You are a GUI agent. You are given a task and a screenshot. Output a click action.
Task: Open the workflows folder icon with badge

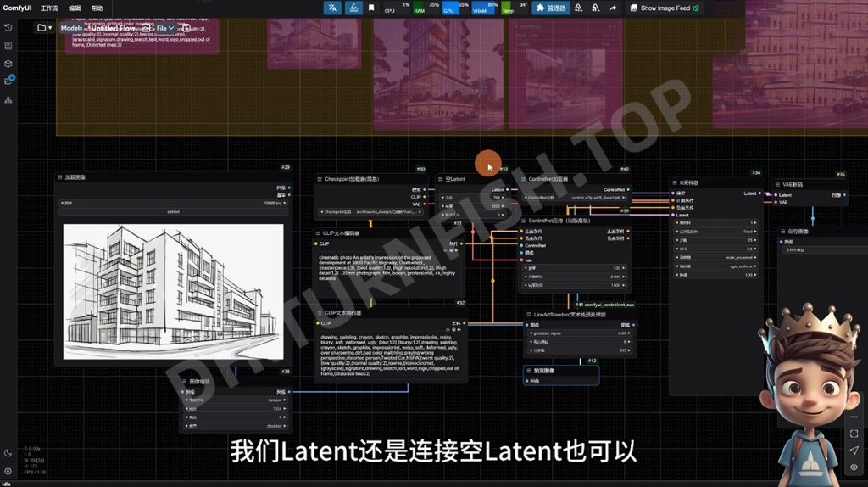click(x=8, y=81)
